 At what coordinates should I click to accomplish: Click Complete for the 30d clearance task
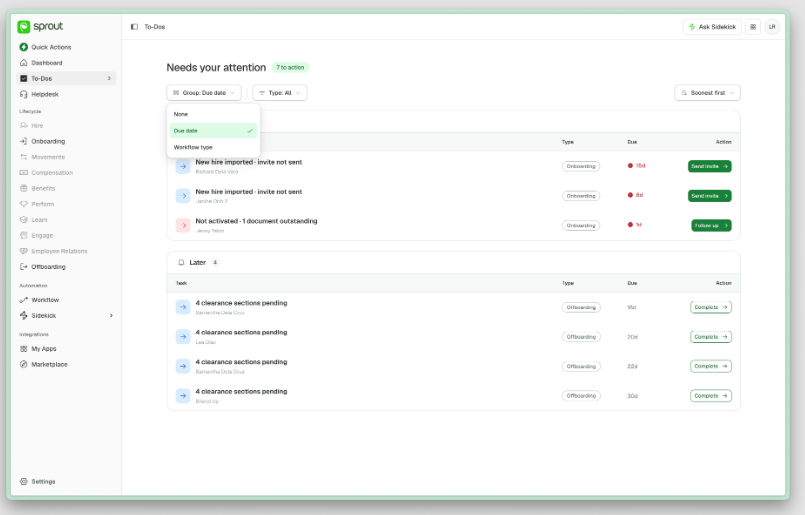click(711, 396)
